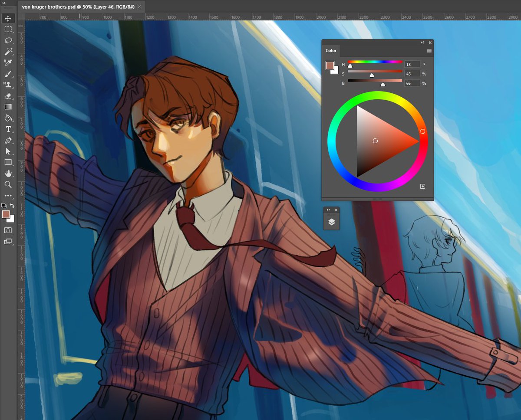Click the color triangle selection marker
The image size is (521, 420).
pyautogui.click(x=375, y=141)
